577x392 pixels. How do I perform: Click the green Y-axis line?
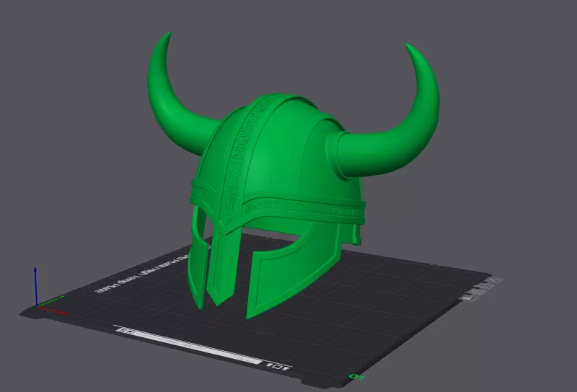click(x=52, y=300)
